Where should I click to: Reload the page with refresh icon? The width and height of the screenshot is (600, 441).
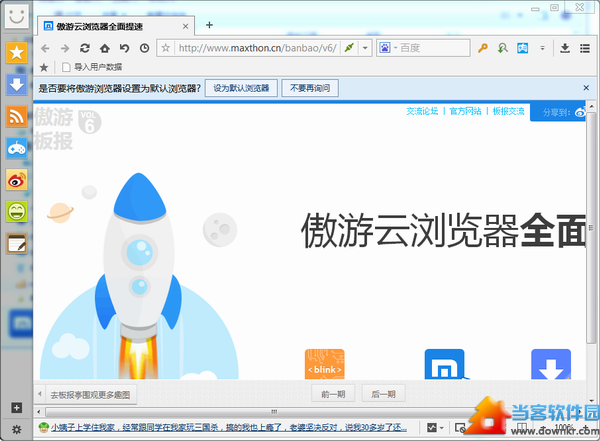pos(85,48)
